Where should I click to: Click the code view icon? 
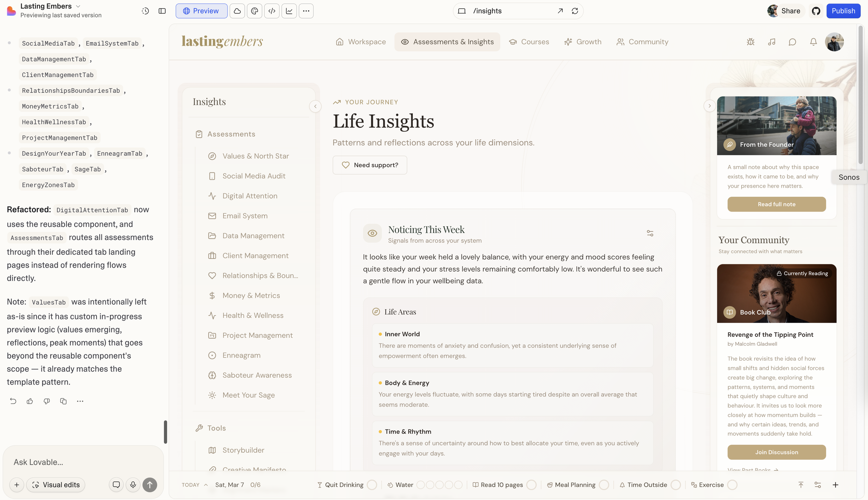272,11
